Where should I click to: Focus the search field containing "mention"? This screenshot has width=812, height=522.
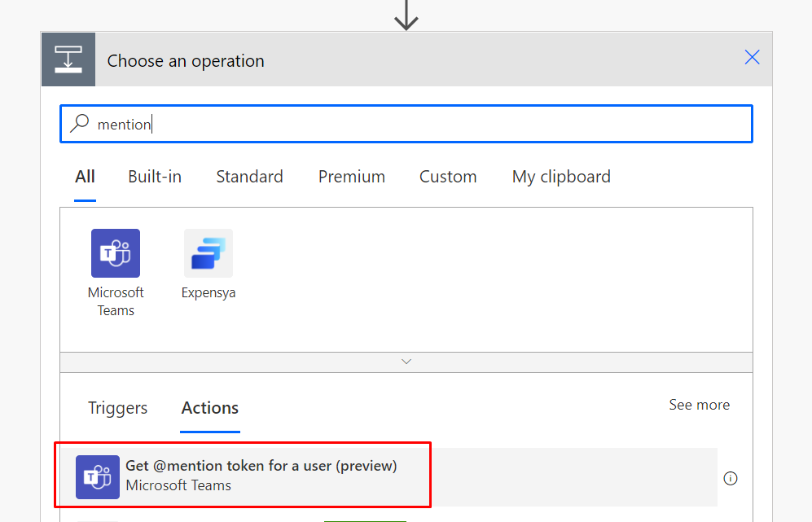406,124
